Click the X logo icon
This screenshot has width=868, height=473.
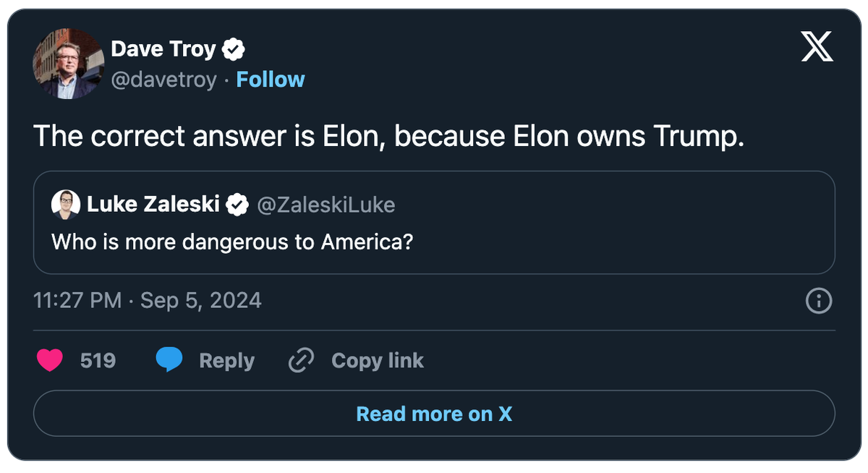pos(818,49)
